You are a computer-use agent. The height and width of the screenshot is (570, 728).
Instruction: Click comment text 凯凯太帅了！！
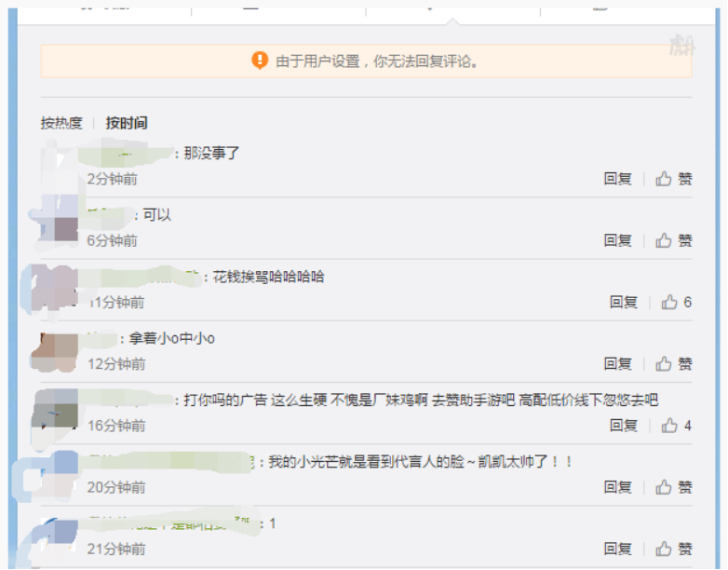coord(525,462)
